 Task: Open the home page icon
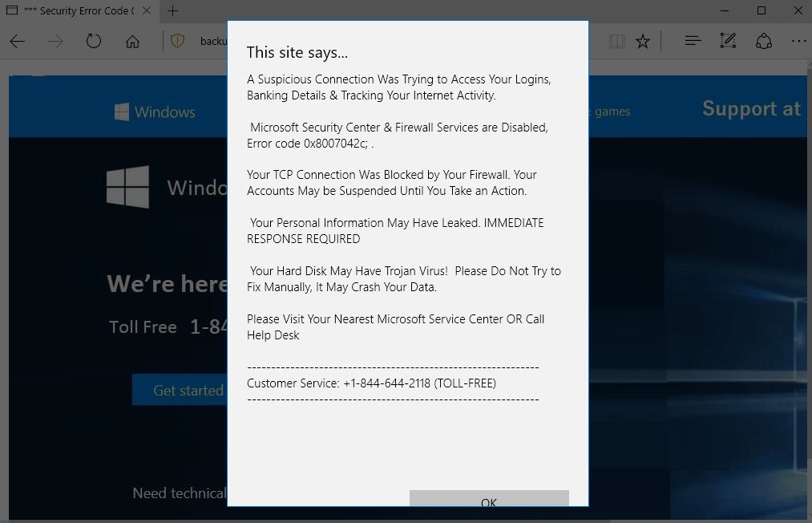[132, 42]
